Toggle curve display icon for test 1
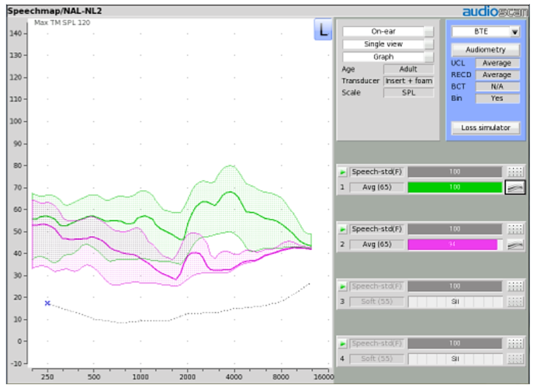 point(515,187)
